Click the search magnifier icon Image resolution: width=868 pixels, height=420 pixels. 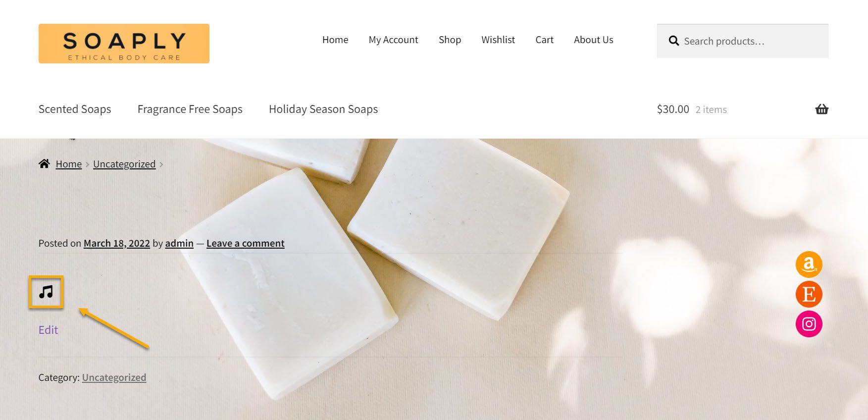[673, 41]
